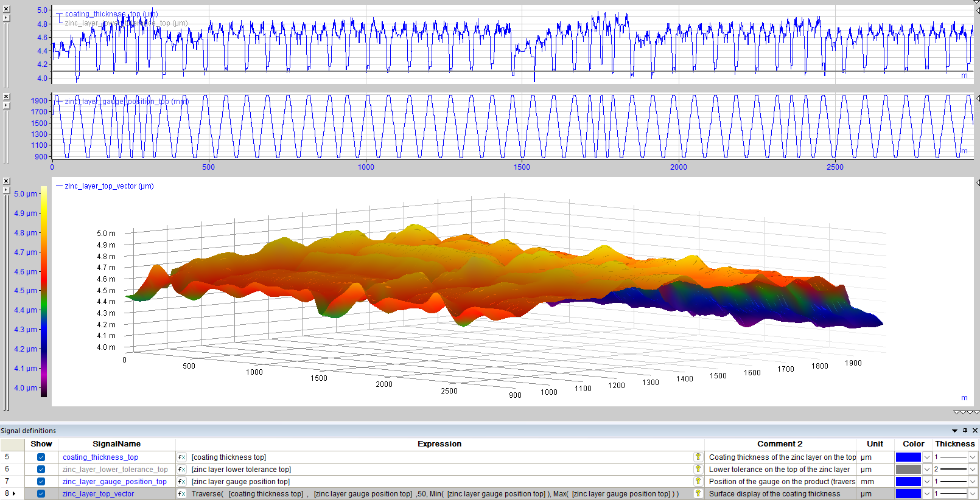Screen dimensions: 980x500
Task: Click the Color column header
Action: (913, 444)
